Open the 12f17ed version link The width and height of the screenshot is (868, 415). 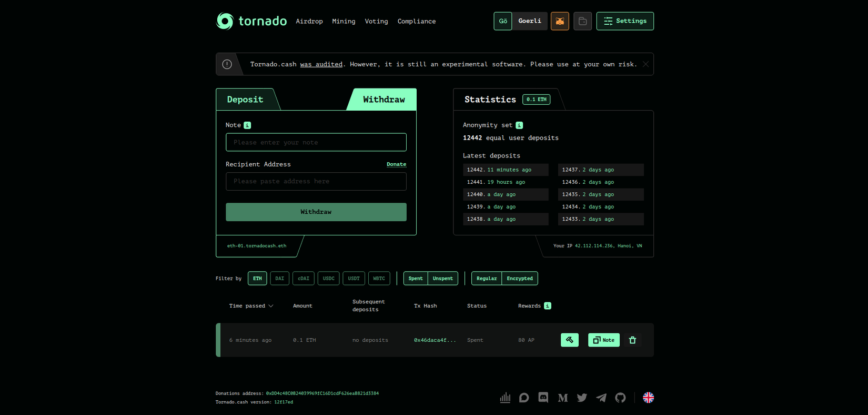pos(284,402)
